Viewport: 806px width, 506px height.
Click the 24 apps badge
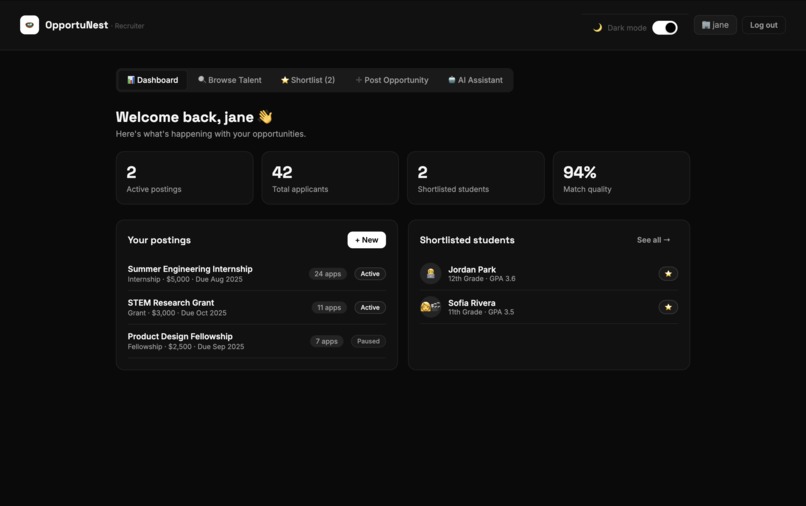[328, 274]
